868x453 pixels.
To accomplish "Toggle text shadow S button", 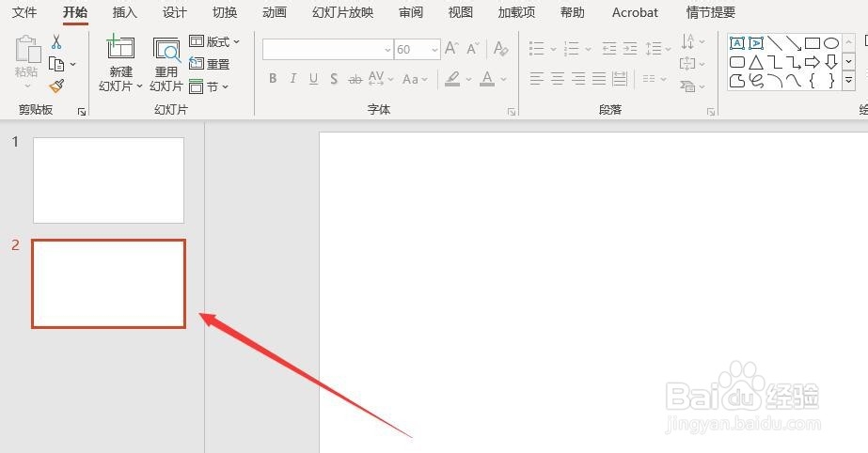I will (x=334, y=79).
